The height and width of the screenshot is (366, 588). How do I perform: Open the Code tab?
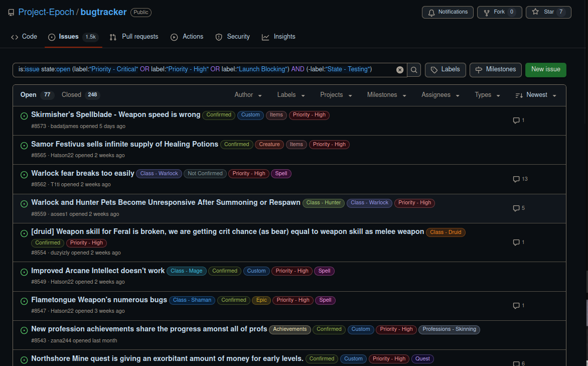click(x=24, y=37)
